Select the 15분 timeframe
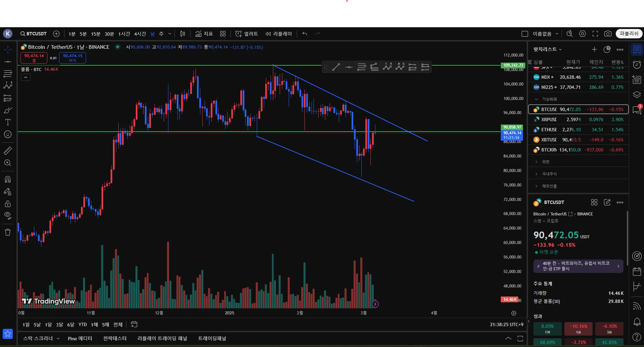 coord(96,34)
